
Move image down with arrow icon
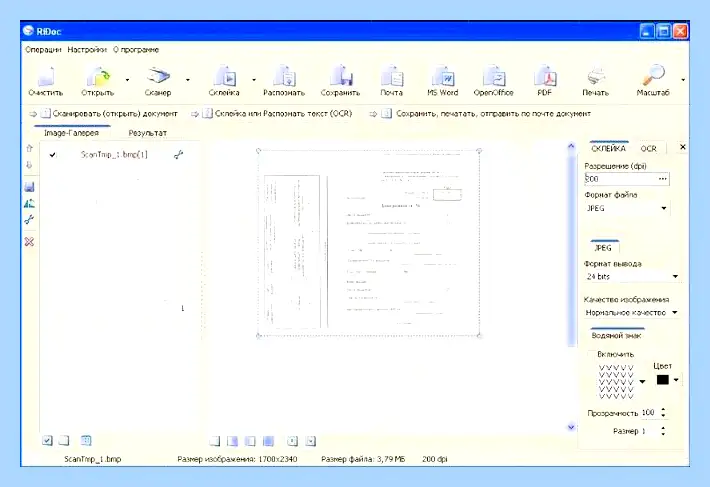click(29, 165)
